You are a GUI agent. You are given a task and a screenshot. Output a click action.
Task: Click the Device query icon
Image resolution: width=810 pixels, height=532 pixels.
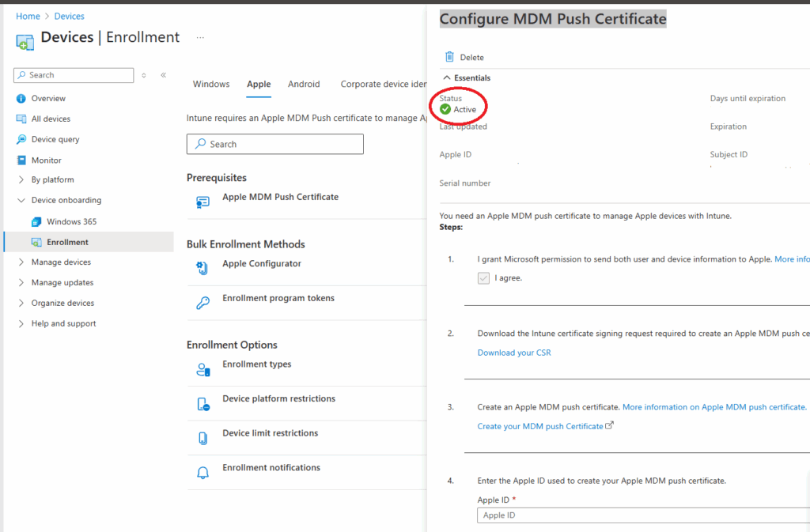point(21,139)
